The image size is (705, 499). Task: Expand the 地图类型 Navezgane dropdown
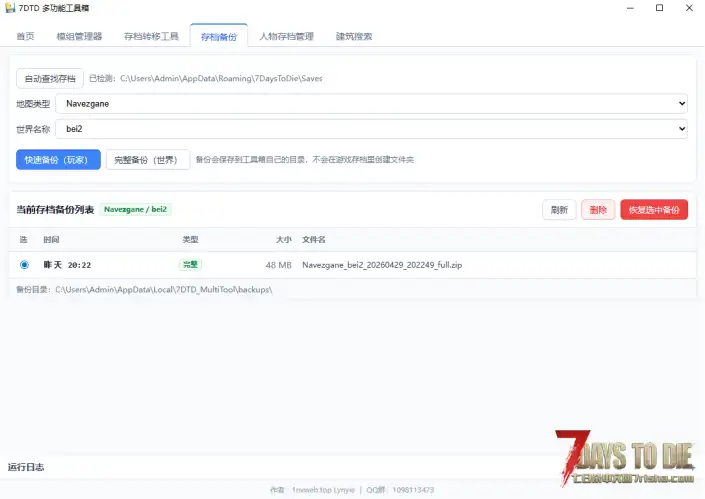tap(371, 104)
